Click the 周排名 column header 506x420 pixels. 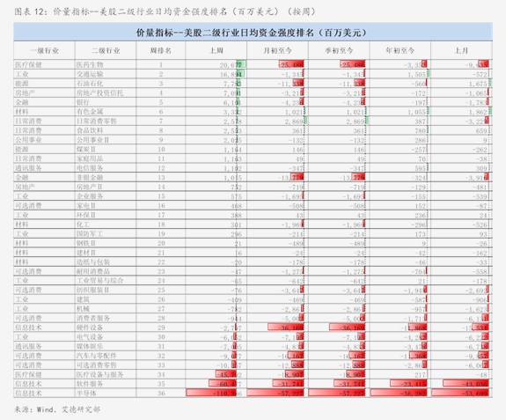click(161, 51)
